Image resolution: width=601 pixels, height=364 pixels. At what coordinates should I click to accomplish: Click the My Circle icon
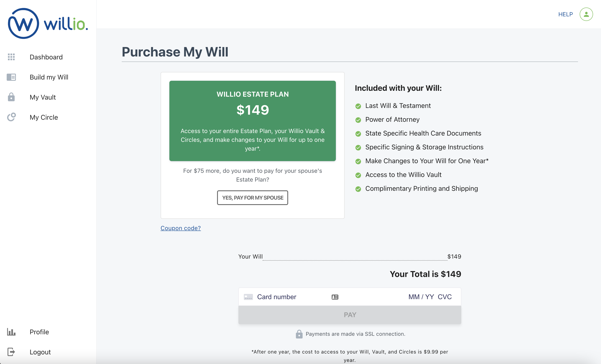pyautogui.click(x=11, y=117)
